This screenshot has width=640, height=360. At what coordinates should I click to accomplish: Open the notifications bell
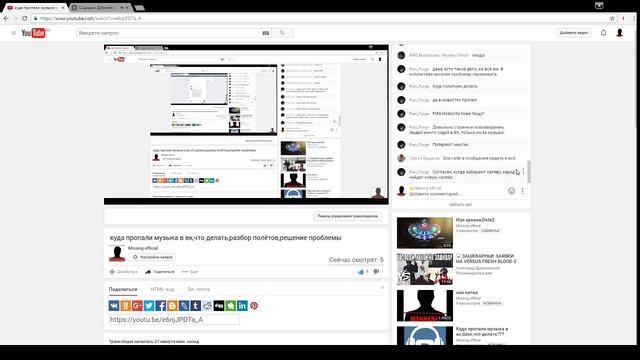pyautogui.click(x=603, y=33)
